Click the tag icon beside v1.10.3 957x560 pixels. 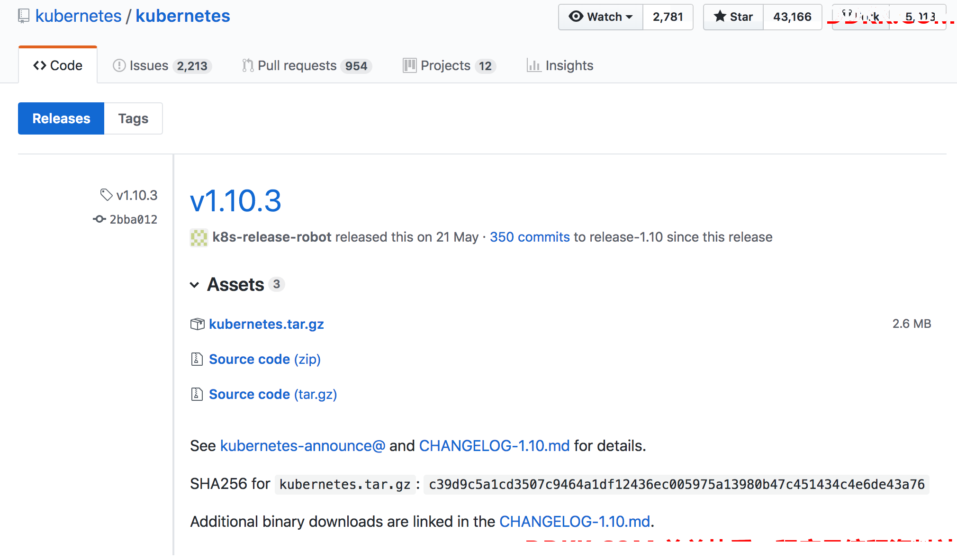click(106, 195)
